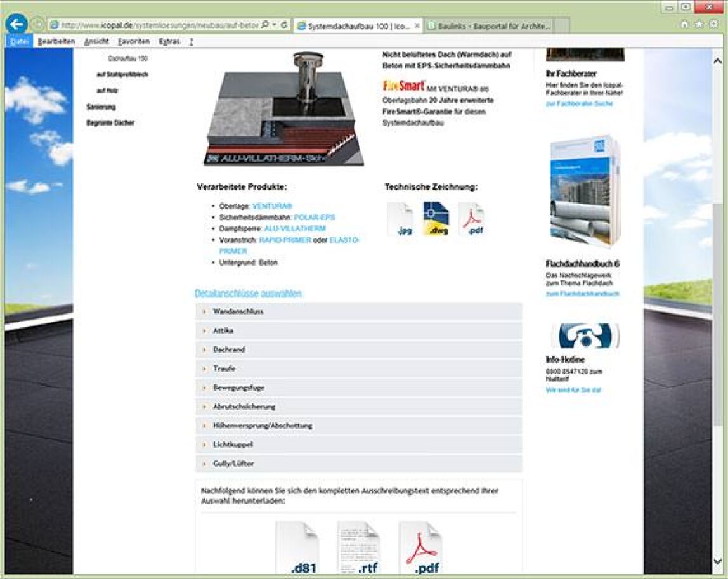Refresh the page with reload icon

tap(284, 25)
